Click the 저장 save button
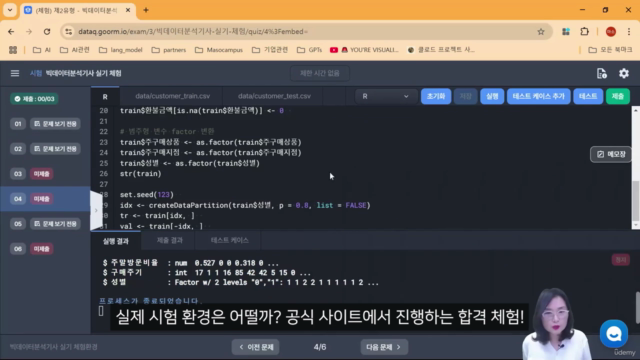Viewport: 640px width, 360px height. [x=465, y=96]
